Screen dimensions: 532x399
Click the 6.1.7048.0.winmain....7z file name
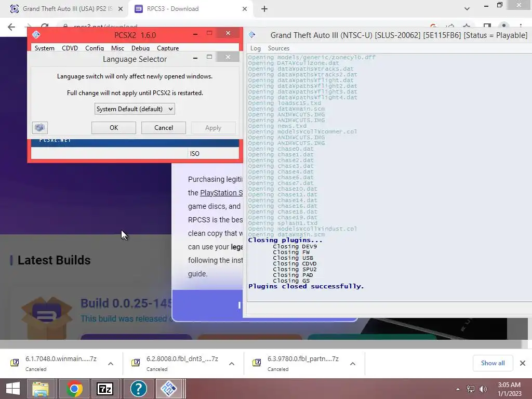61,358
